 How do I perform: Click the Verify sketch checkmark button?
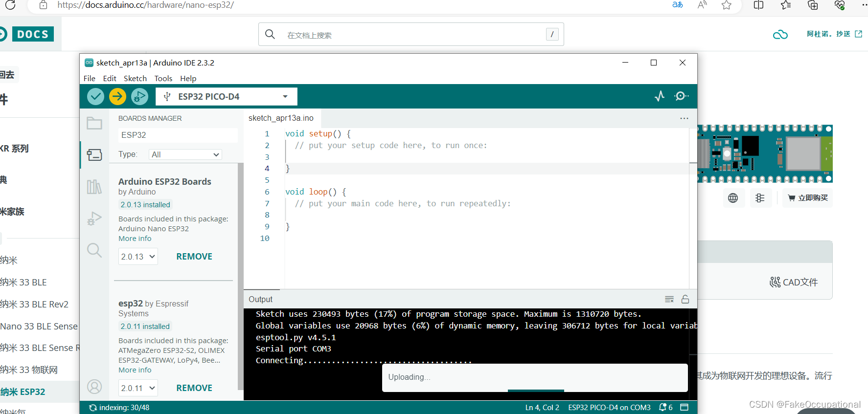[95, 96]
